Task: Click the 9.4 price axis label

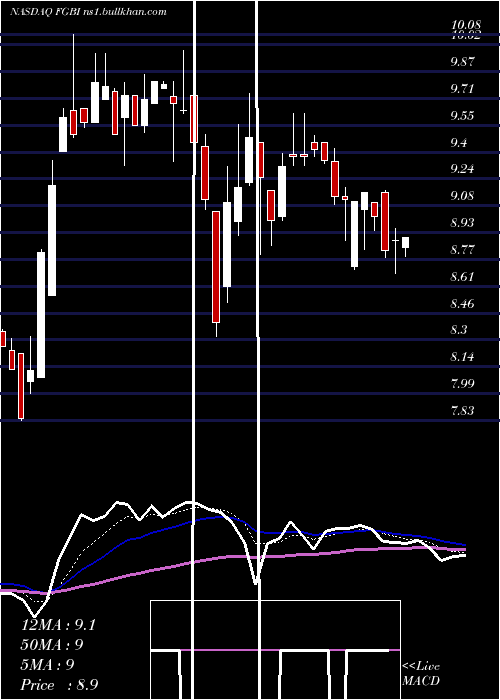Action: tap(459, 143)
